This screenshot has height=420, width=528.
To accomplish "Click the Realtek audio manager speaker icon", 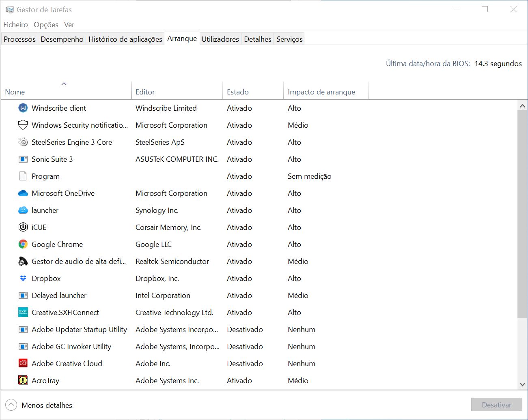I will pos(23,261).
